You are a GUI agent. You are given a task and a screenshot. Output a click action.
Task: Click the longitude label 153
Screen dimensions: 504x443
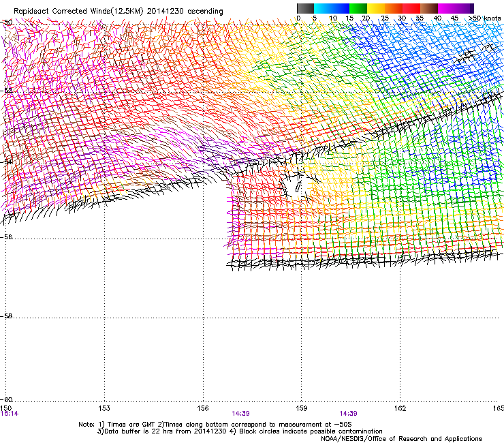coord(104,408)
